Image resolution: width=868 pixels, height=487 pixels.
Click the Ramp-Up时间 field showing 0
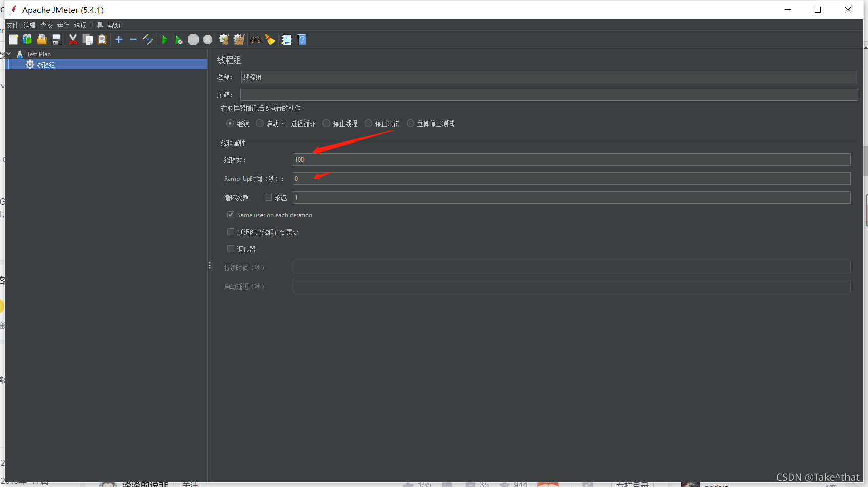571,178
